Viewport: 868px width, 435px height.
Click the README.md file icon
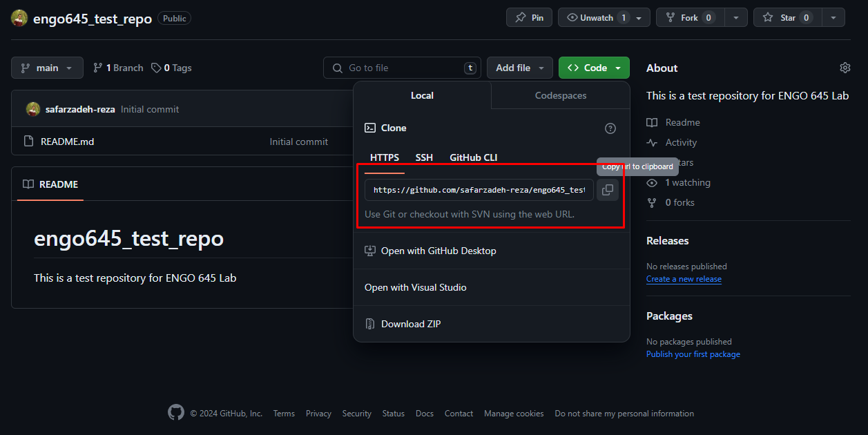point(29,142)
